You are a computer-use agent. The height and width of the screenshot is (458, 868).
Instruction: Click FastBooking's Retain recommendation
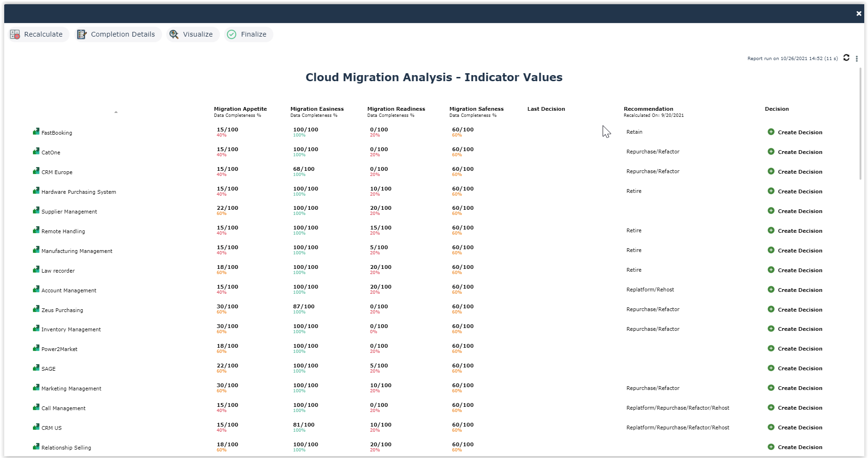pos(635,132)
